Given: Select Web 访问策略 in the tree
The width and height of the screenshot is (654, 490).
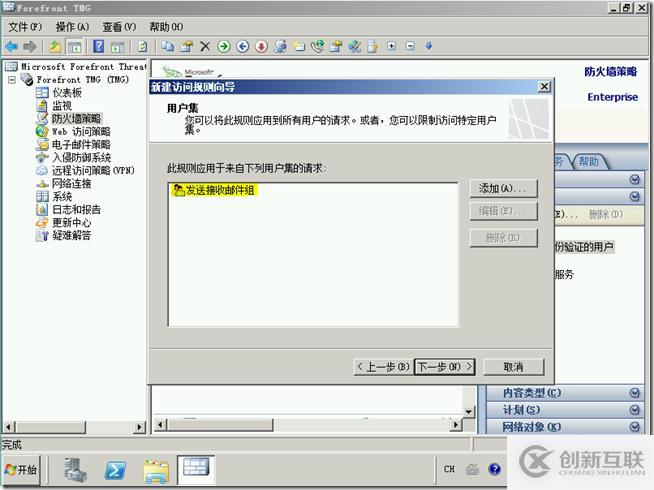Looking at the screenshot, I should coord(81,131).
